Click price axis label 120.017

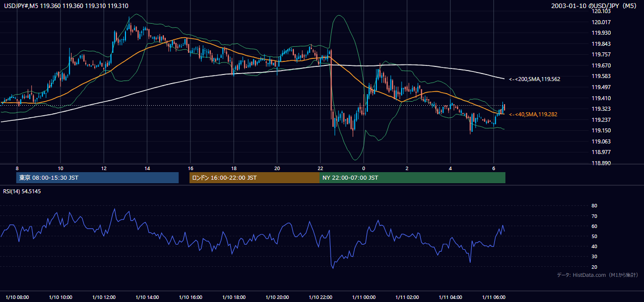[601, 22]
